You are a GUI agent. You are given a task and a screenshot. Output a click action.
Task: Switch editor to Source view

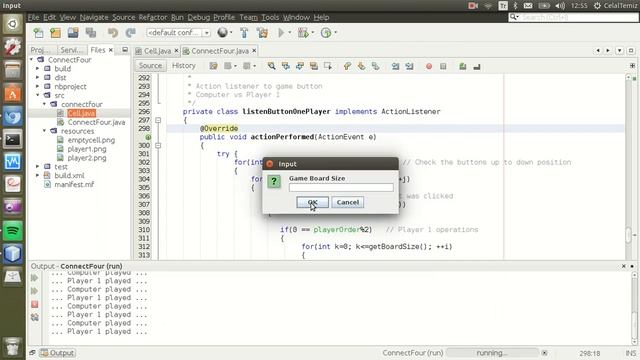click(x=150, y=66)
